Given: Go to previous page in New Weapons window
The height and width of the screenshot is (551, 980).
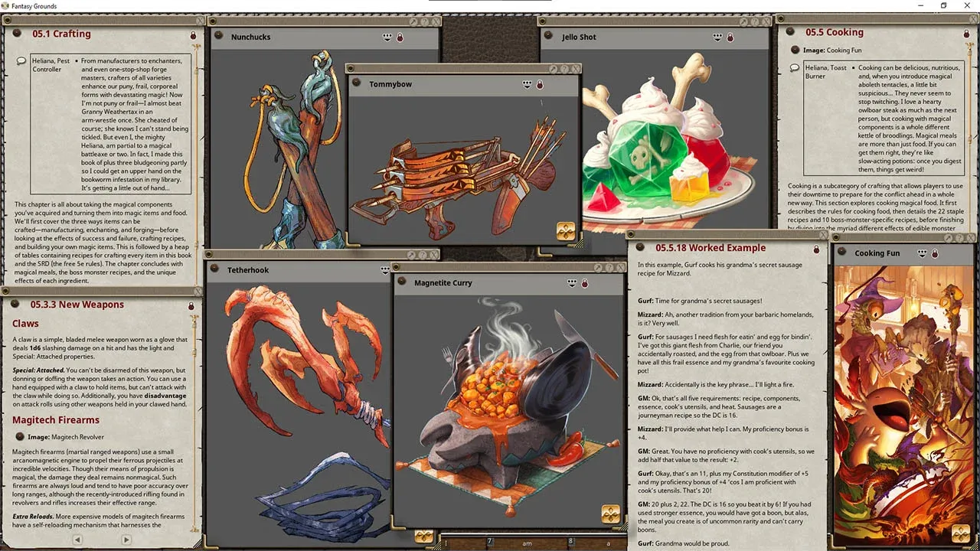Looking at the screenshot, I should pos(77,540).
